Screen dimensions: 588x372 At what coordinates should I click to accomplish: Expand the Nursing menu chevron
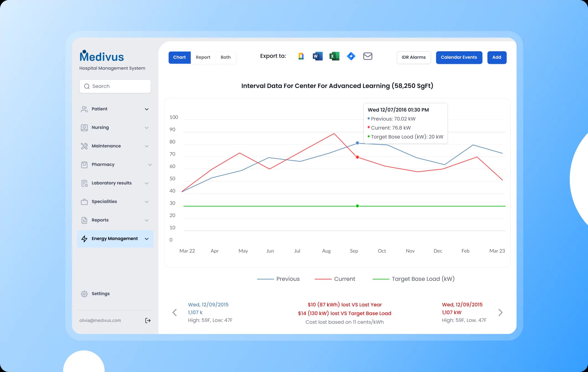pos(147,128)
